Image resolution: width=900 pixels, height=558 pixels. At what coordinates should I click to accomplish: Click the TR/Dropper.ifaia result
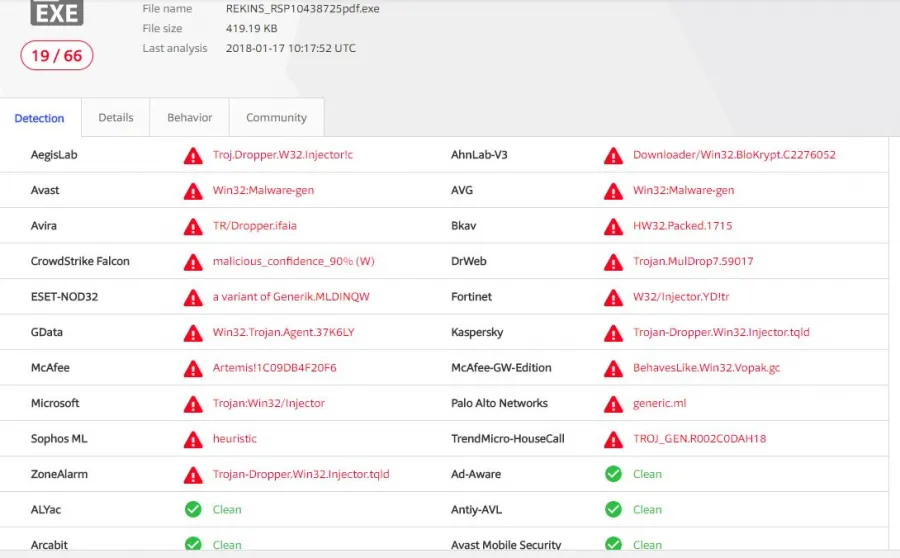(255, 226)
